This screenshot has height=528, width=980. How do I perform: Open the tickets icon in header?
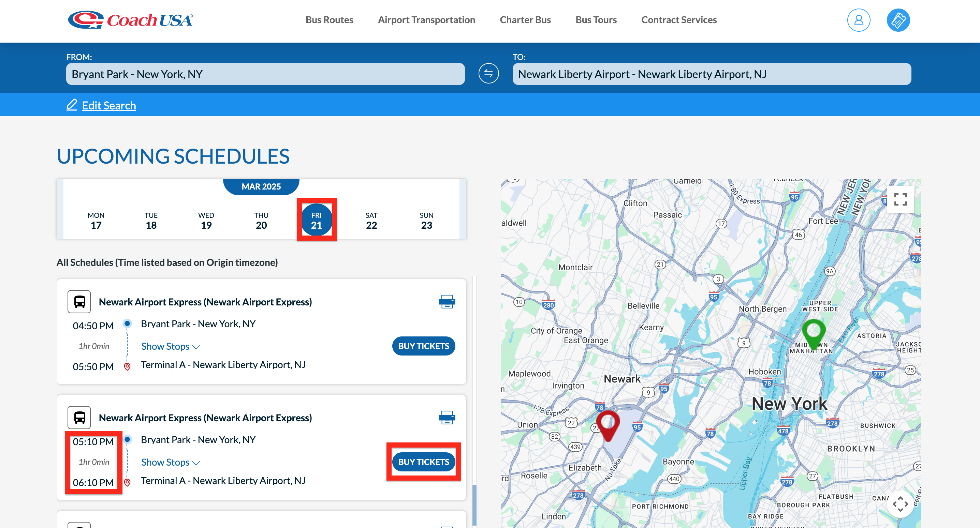(898, 20)
